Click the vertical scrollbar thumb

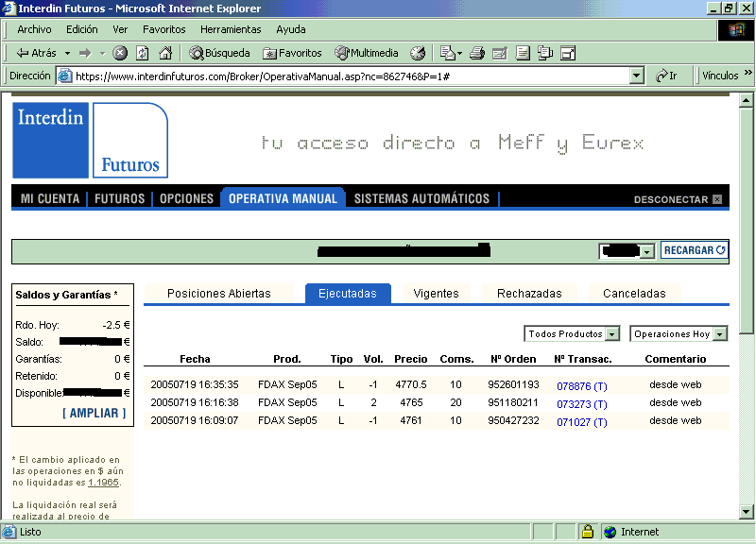[747, 220]
